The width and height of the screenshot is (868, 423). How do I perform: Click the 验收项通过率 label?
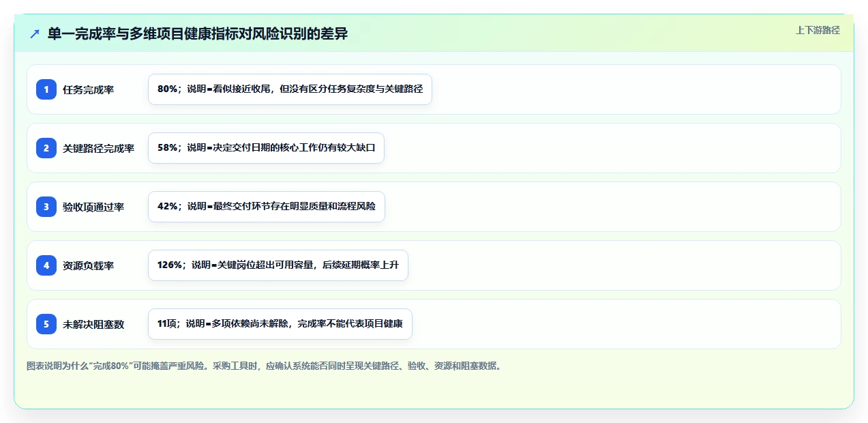[x=93, y=207]
